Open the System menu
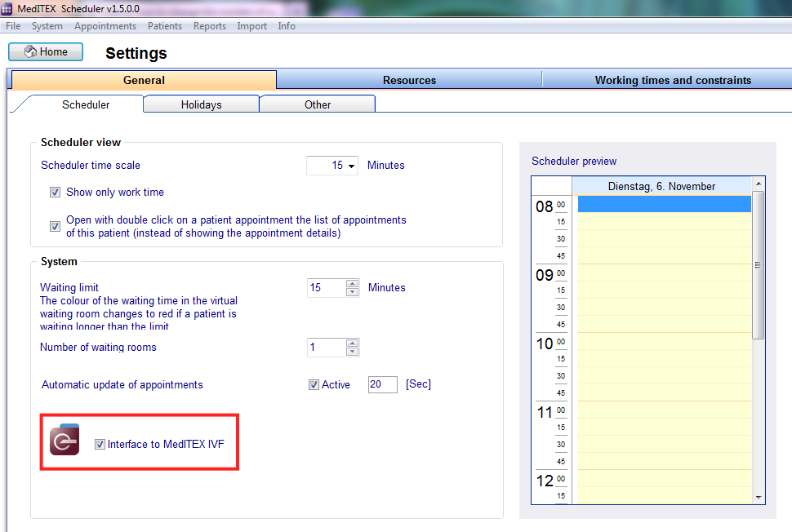 tap(47, 26)
